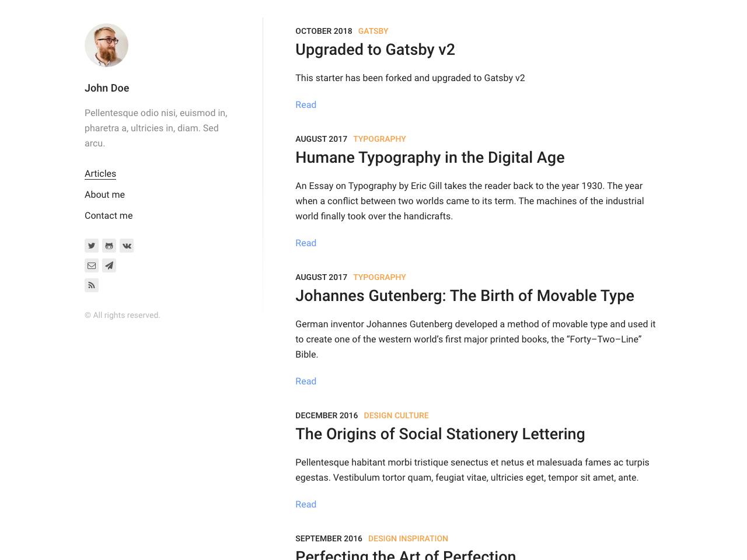Open the Johannes Gutenberg article title
The width and height of the screenshot is (747, 560).
coord(465,296)
